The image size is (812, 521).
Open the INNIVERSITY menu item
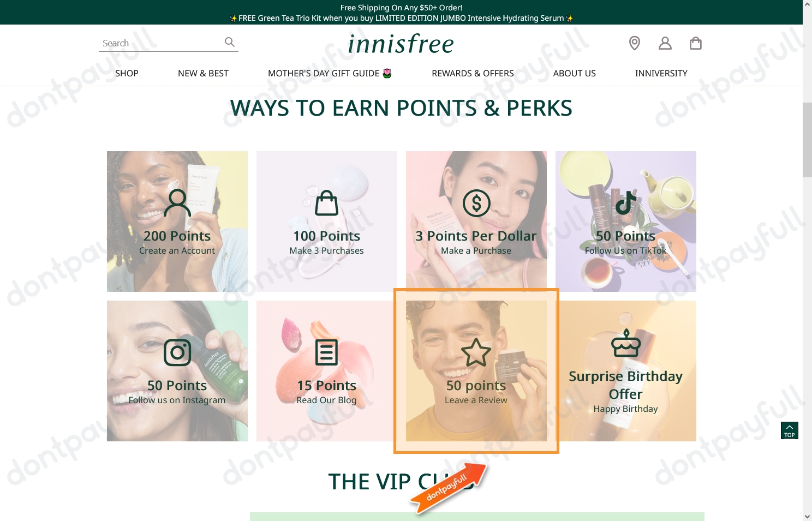[661, 73]
